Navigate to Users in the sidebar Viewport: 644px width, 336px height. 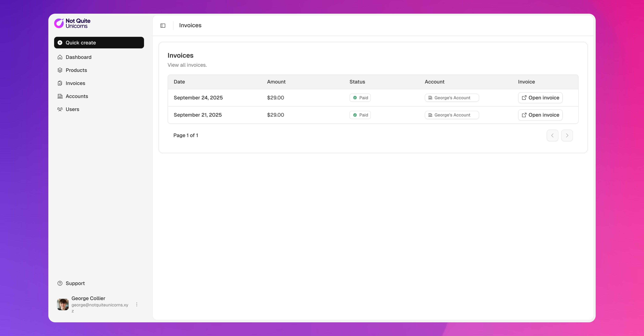coord(72,109)
